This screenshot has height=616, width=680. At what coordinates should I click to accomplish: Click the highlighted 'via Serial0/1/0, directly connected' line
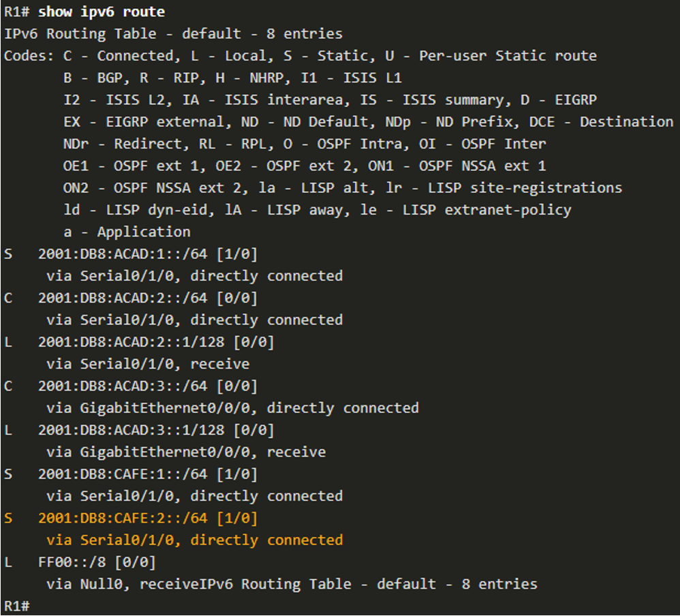[x=195, y=540]
